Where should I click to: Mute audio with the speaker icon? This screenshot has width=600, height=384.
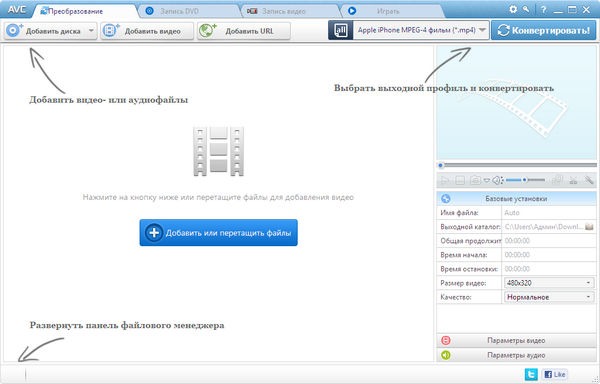point(497,180)
